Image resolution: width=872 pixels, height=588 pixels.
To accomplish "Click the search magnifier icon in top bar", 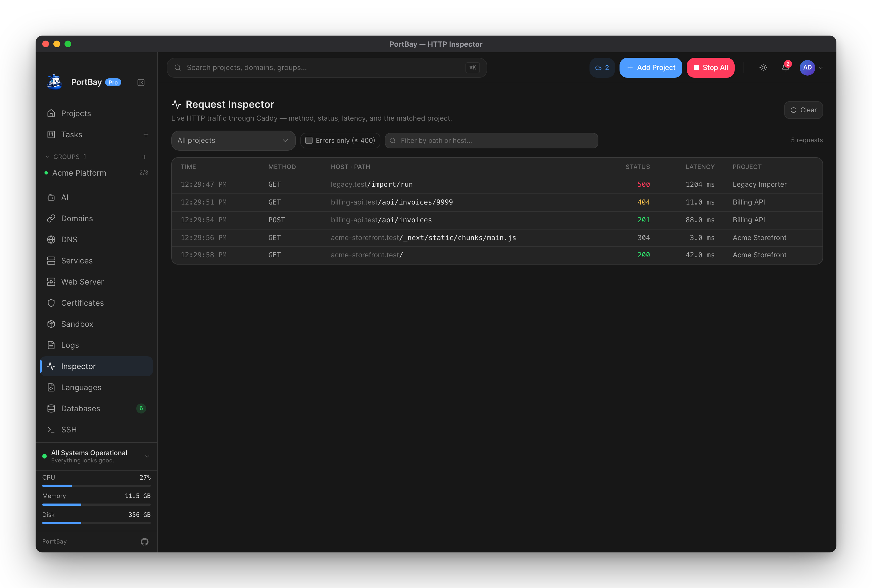I will [x=178, y=68].
